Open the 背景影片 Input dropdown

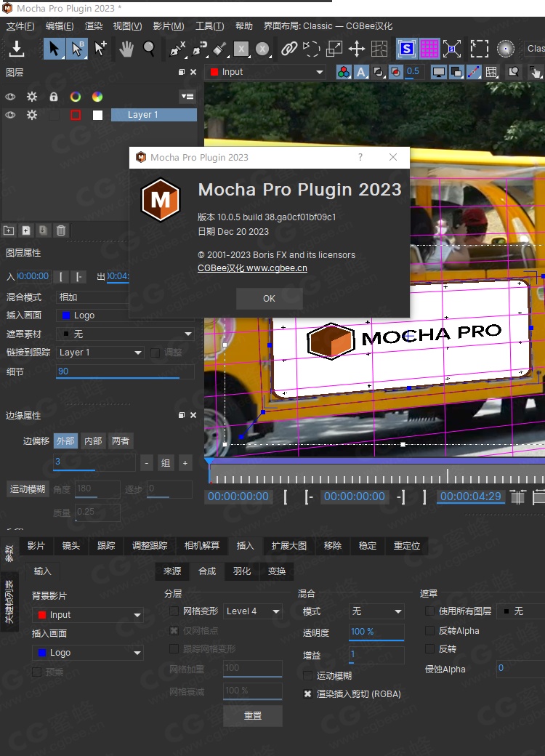[88, 615]
